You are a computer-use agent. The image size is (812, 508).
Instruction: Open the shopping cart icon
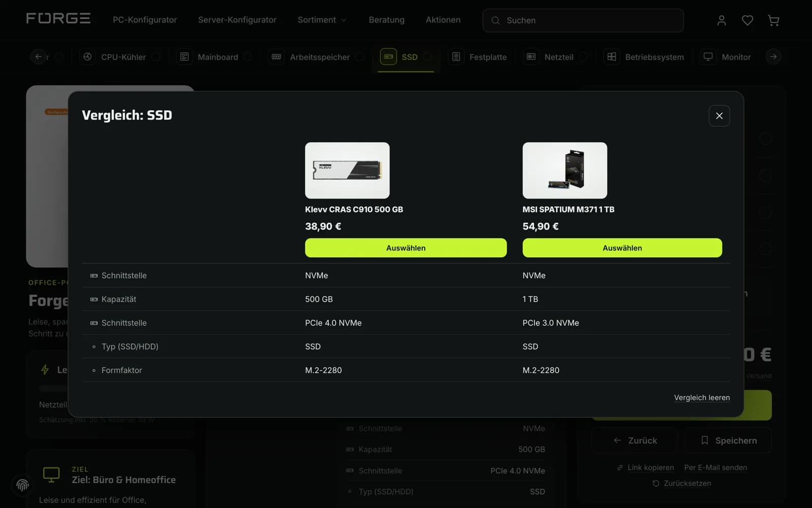pyautogui.click(x=773, y=20)
